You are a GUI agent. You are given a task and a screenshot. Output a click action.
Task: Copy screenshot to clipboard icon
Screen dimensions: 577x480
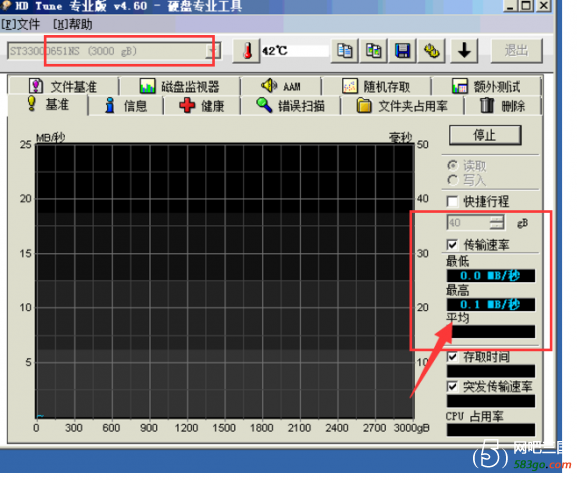(374, 51)
